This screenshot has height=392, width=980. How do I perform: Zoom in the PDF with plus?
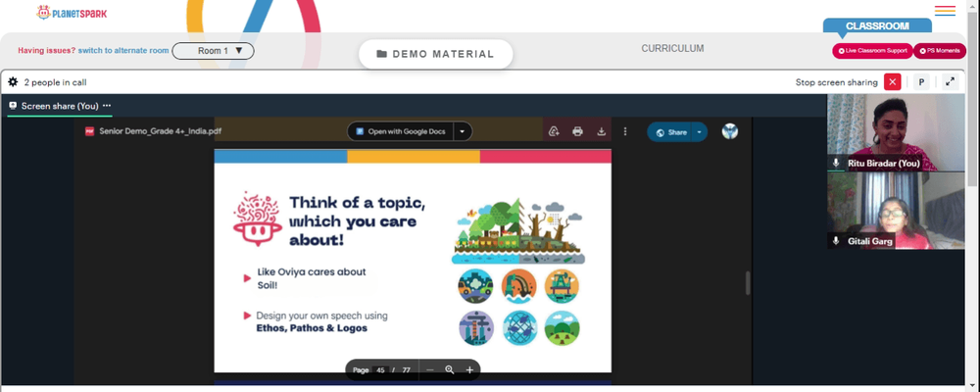(x=469, y=370)
